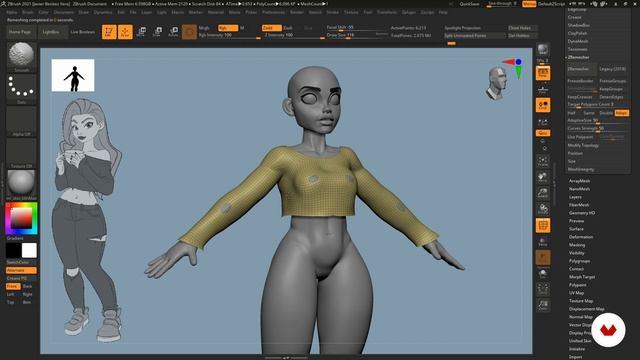Screen dimensions: 640x360
Task: Toggle PolyF polyframe display
Action: pos(543,225)
